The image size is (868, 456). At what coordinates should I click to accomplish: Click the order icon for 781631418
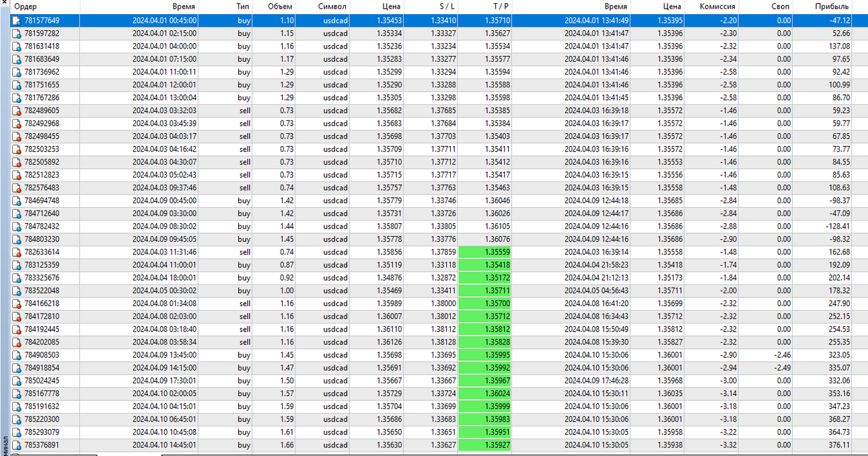(x=16, y=46)
